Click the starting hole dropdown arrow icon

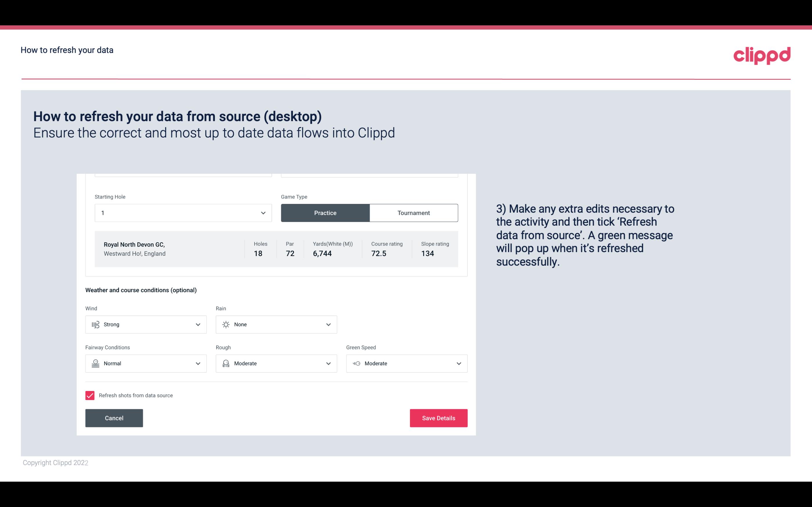click(x=263, y=213)
